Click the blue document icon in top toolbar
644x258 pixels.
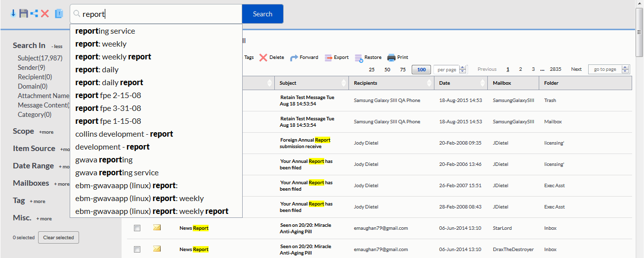point(59,14)
